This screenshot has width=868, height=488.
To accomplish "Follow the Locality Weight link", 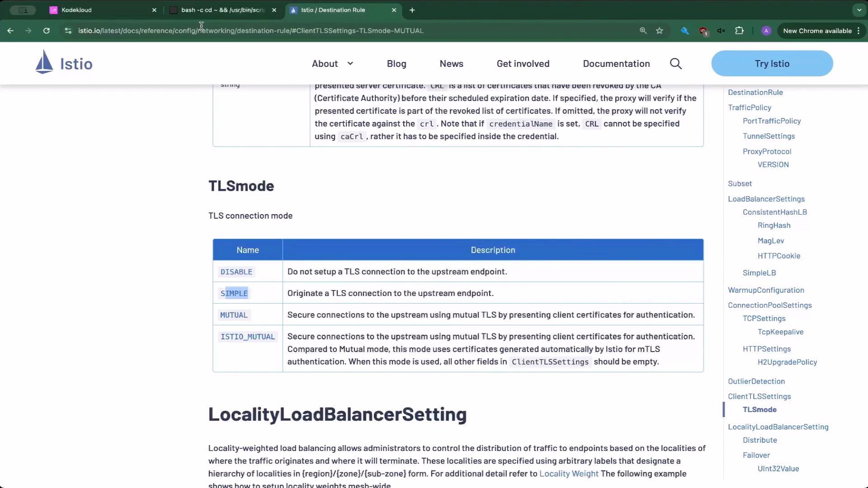I will tap(569, 474).
